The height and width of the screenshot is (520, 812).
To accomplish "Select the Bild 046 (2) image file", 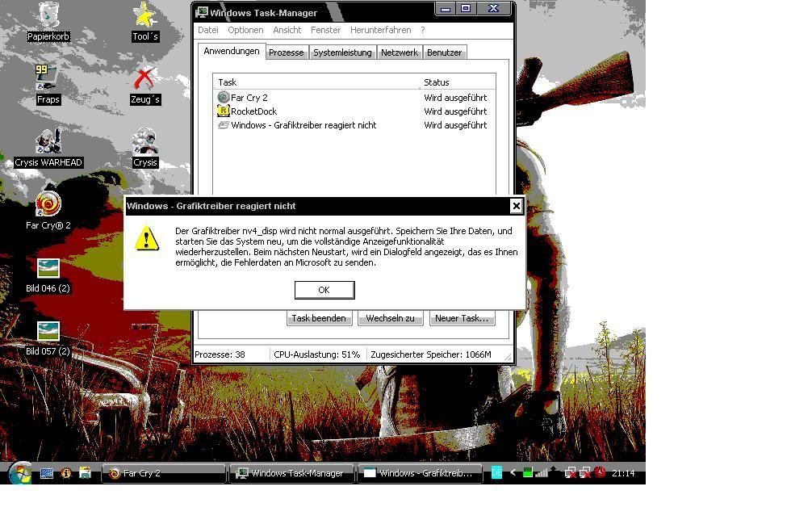I will [48, 275].
